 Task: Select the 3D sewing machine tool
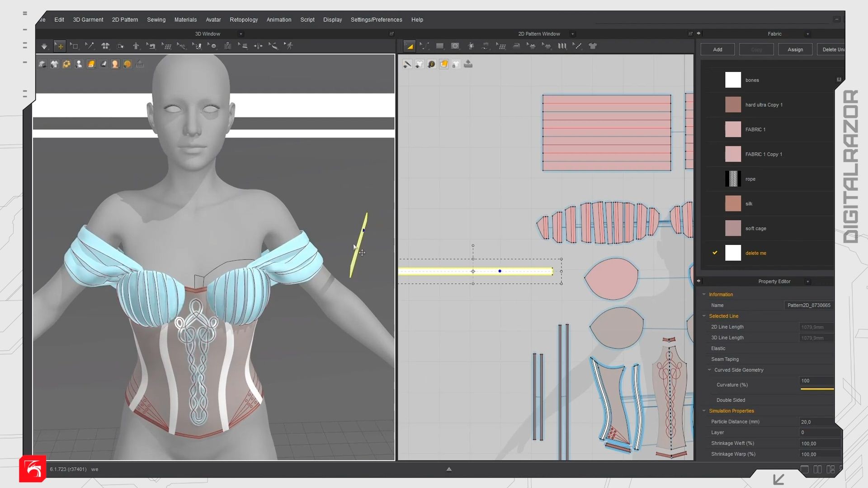tap(151, 46)
